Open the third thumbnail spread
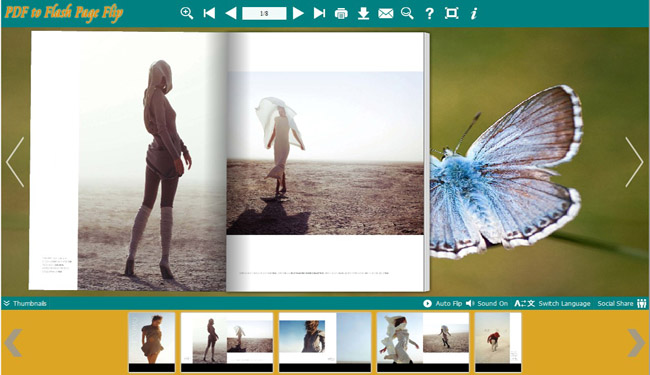 click(x=325, y=342)
